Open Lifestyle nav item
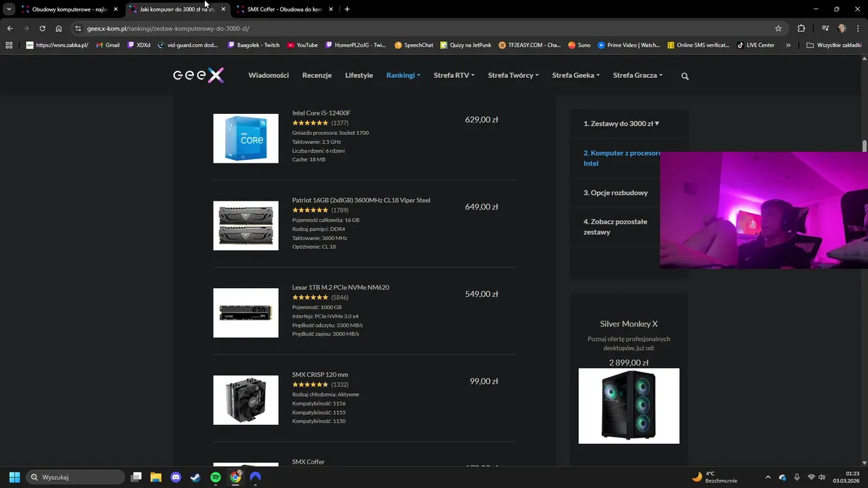The image size is (868, 488). pos(359,75)
